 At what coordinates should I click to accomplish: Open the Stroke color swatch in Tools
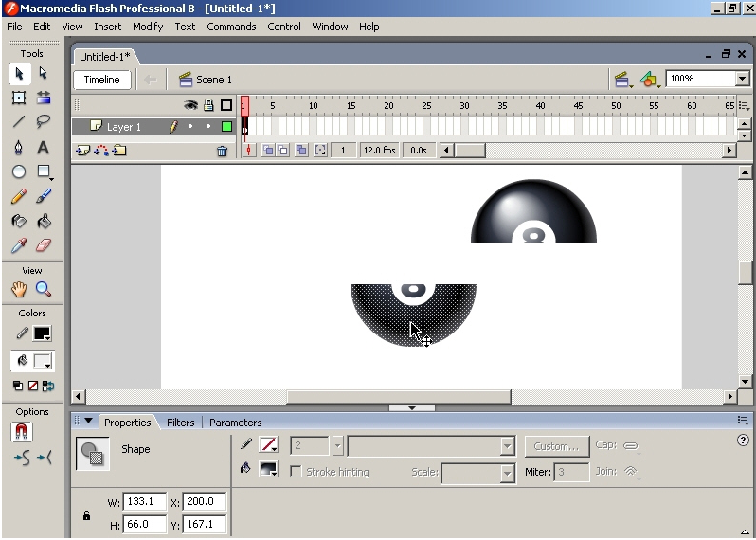pos(42,333)
